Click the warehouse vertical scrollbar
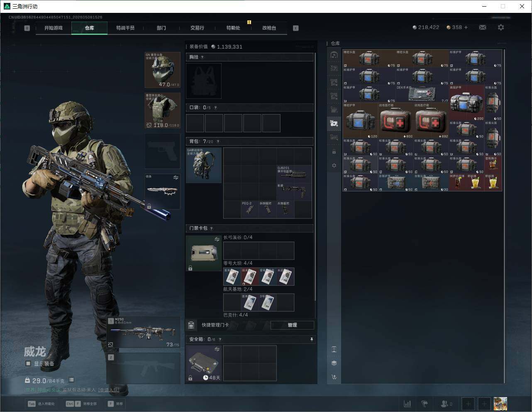The image size is (532, 412). (504, 216)
